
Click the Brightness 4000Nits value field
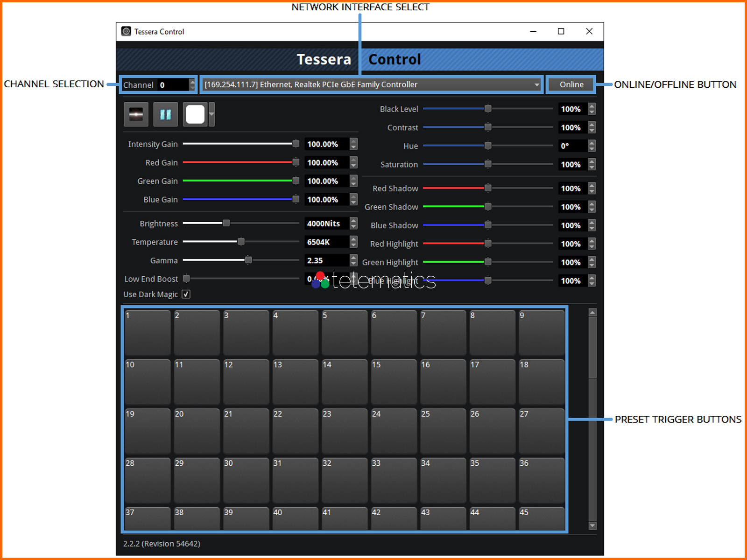tap(327, 224)
